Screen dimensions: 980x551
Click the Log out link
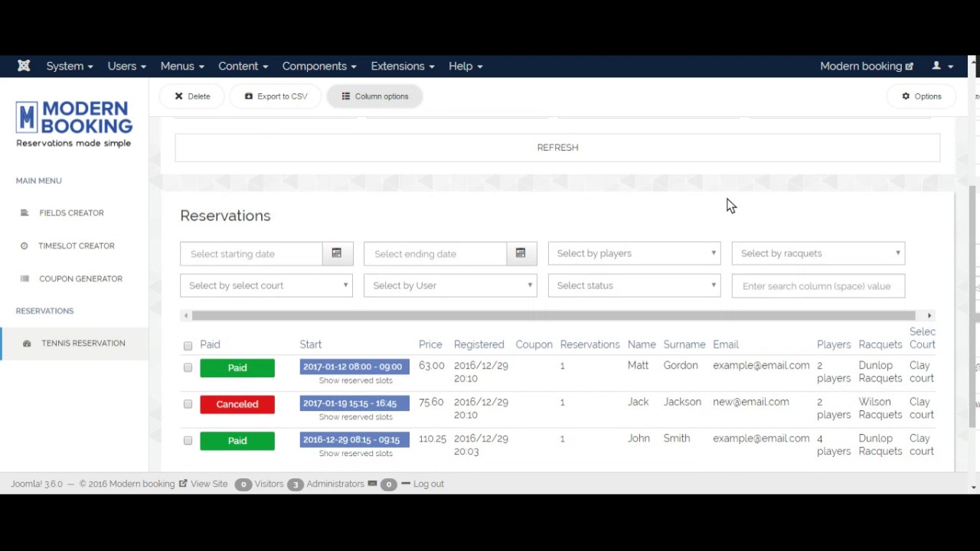[x=429, y=484]
